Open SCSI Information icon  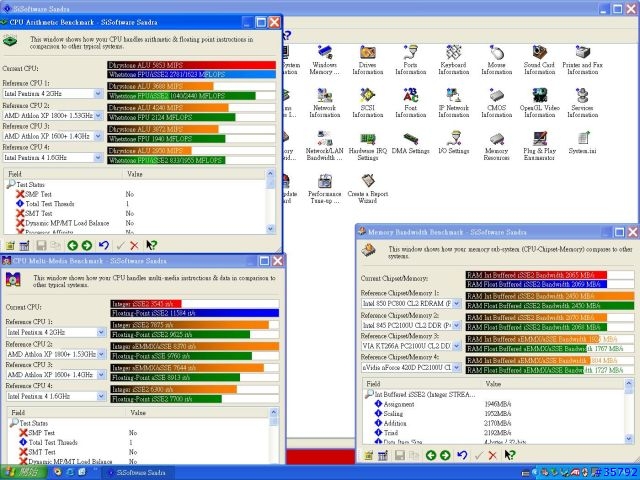click(367, 103)
